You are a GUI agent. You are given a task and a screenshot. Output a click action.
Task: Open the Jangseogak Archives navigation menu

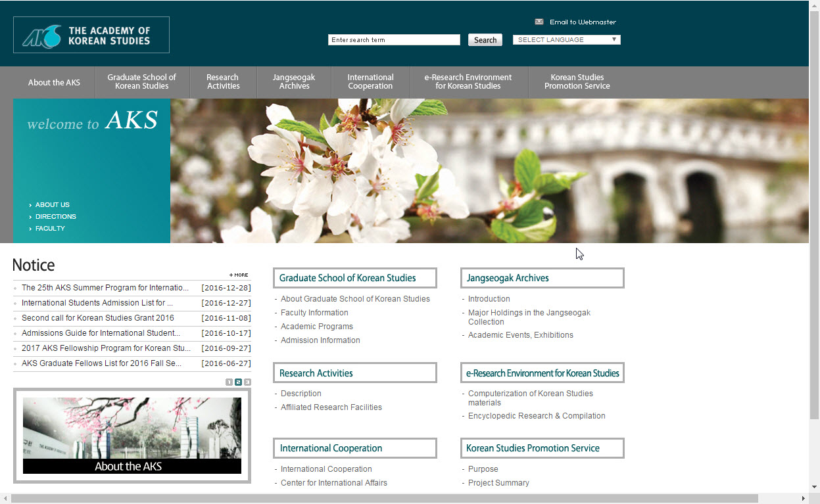(x=294, y=81)
